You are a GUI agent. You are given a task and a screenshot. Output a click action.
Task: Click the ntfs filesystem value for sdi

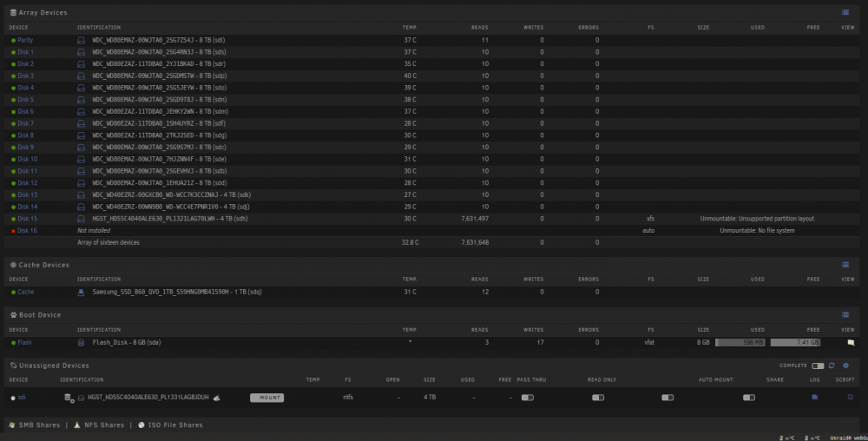[x=348, y=398]
